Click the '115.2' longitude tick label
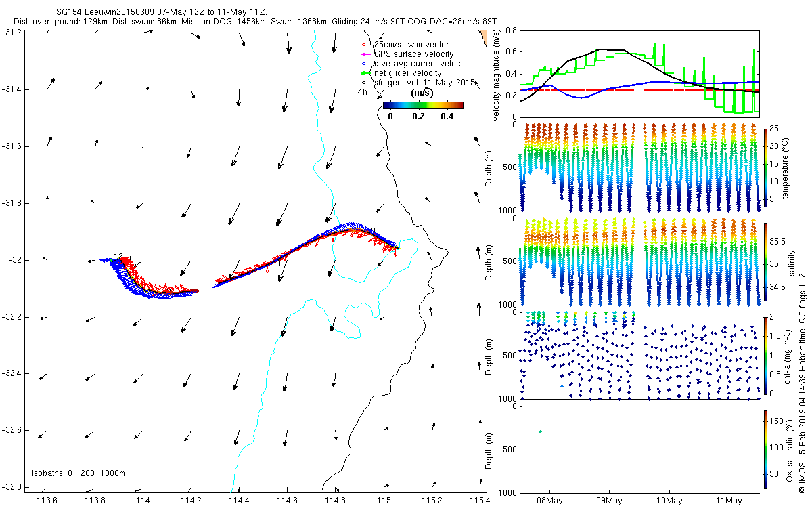 coord(432,501)
